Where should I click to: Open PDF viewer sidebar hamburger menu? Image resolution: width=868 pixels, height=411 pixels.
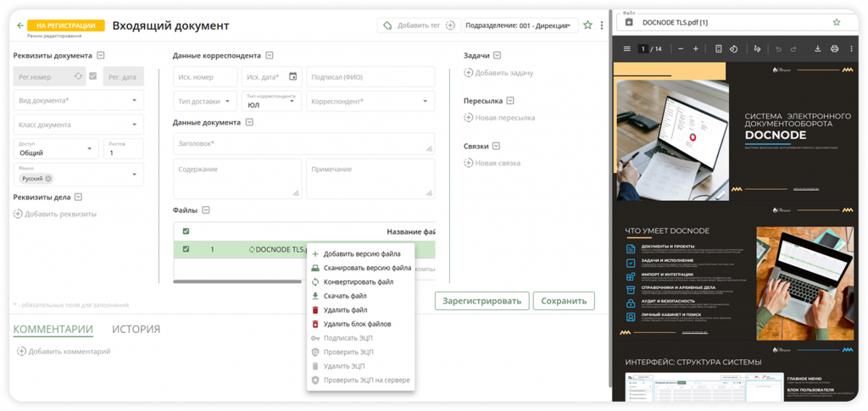click(x=627, y=48)
